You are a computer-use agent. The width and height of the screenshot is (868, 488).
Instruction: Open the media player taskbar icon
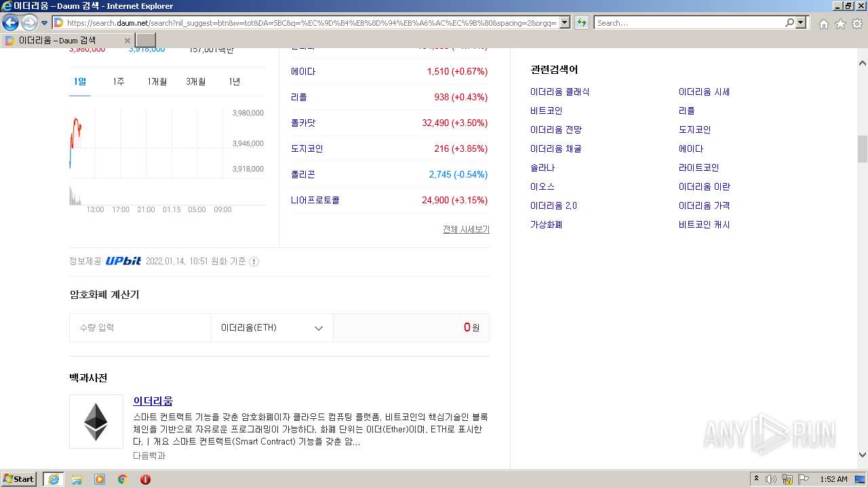(100, 479)
